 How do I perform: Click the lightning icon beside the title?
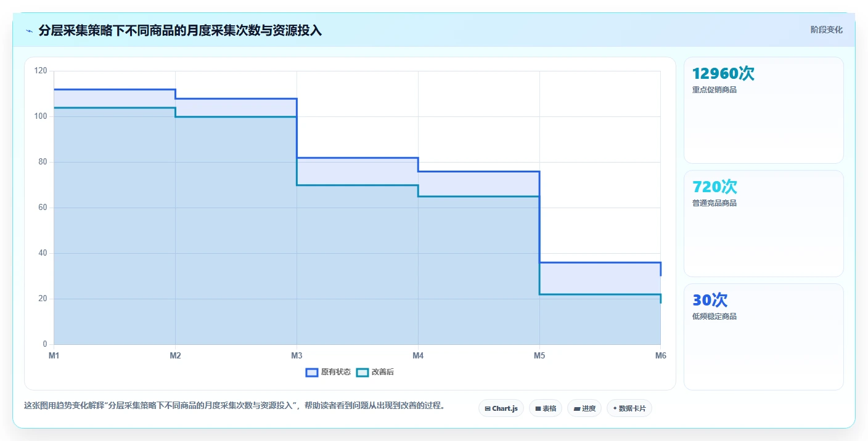pyautogui.click(x=29, y=31)
